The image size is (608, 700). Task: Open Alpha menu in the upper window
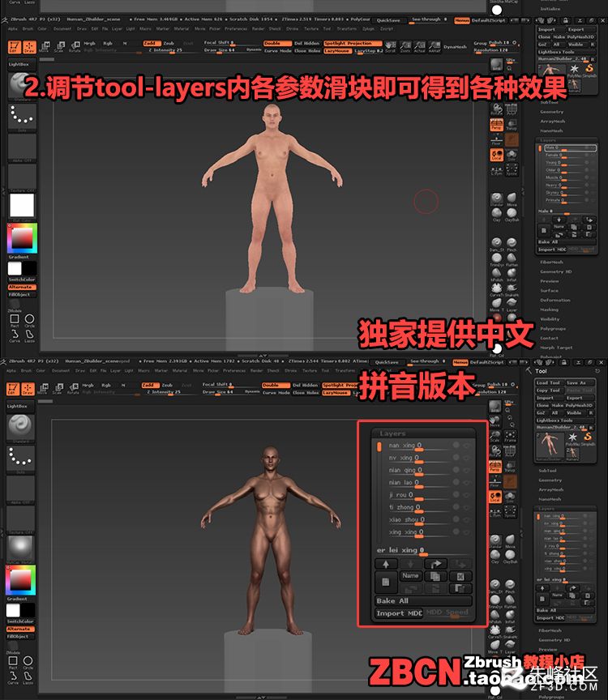click(12, 28)
